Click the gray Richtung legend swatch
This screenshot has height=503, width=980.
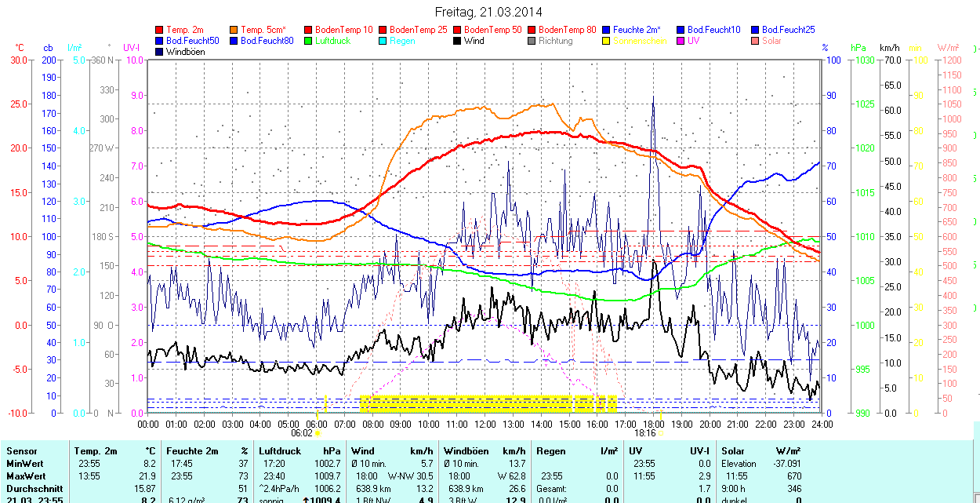pos(532,41)
